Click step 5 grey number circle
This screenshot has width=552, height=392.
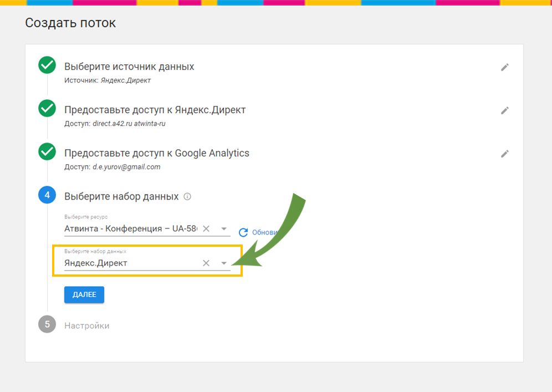click(x=47, y=324)
